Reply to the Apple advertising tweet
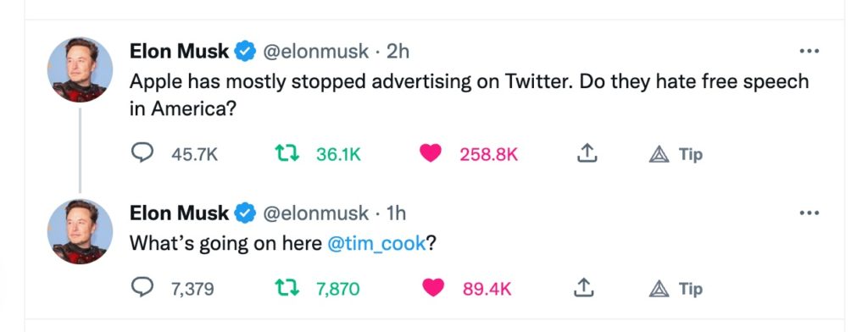This screenshot has width=868, height=332. tap(142, 153)
